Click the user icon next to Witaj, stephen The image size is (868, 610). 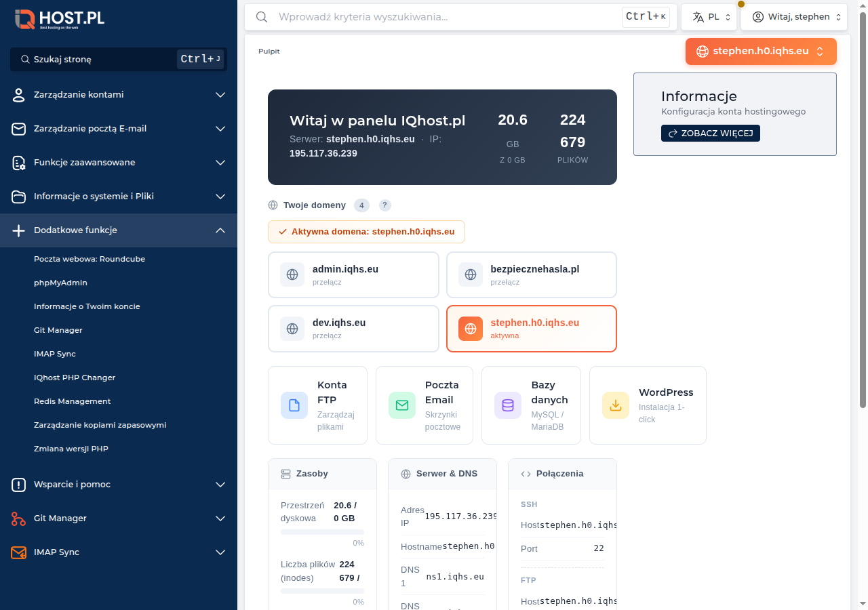tap(757, 16)
